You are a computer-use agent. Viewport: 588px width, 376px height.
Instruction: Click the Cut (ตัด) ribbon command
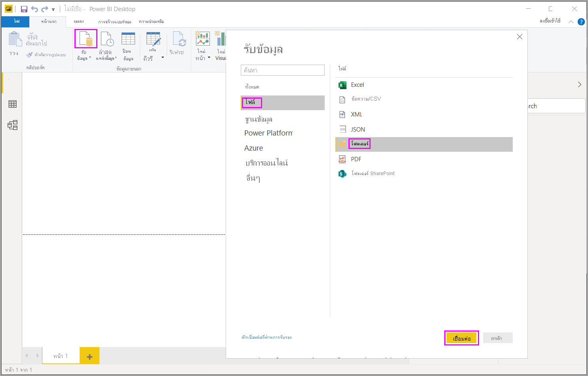click(32, 36)
